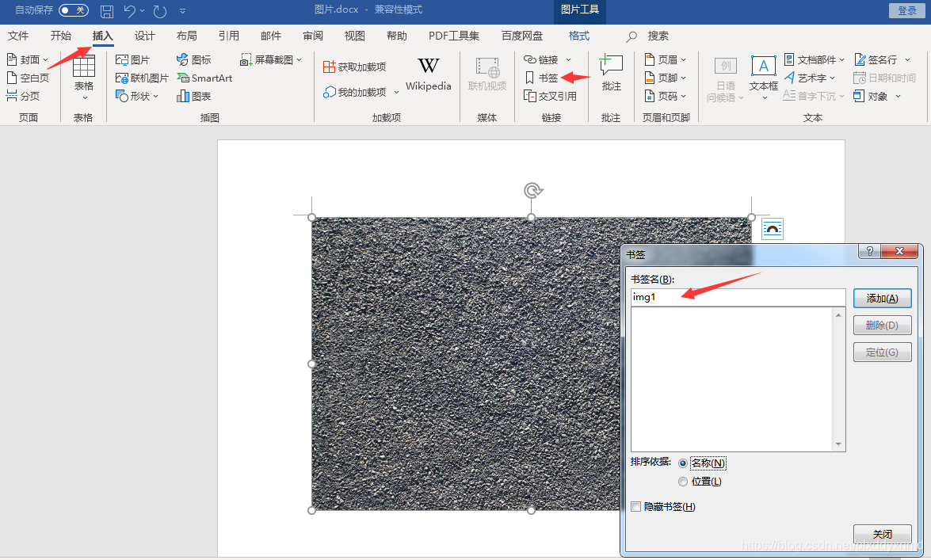Viewport: 931px width, 560px height.
Task: Click the Undo arrow icon
Action: [x=130, y=10]
